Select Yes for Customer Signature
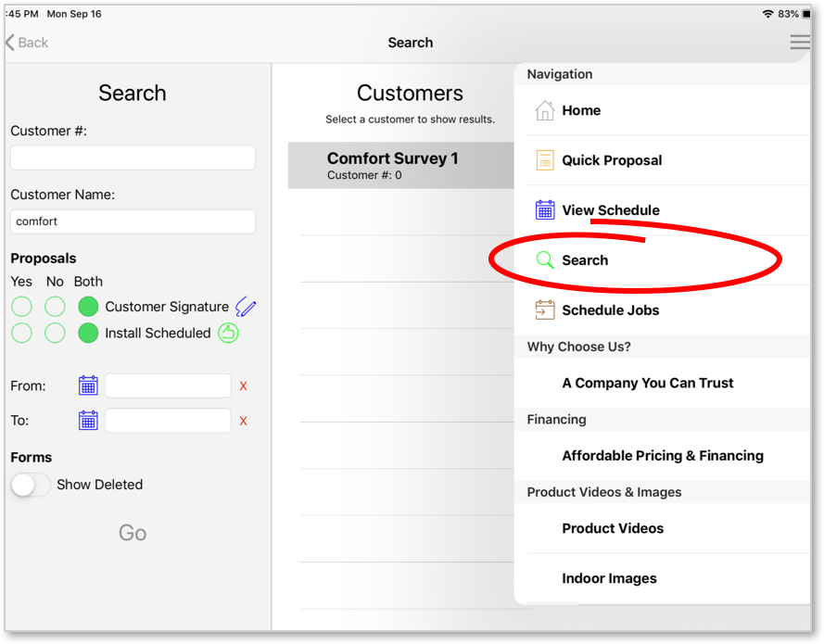Viewport: 824px width, 644px height. tap(21, 306)
